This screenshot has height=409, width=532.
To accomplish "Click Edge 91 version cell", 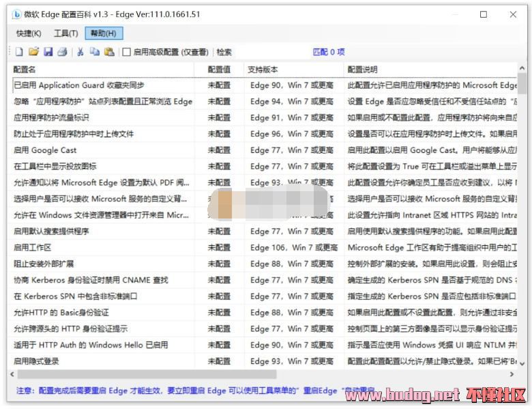I will coord(292,118).
